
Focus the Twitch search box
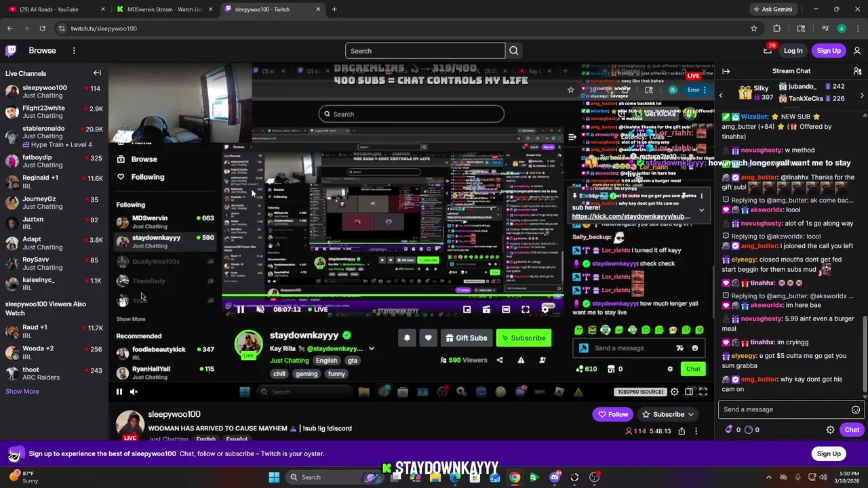(x=425, y=51)
